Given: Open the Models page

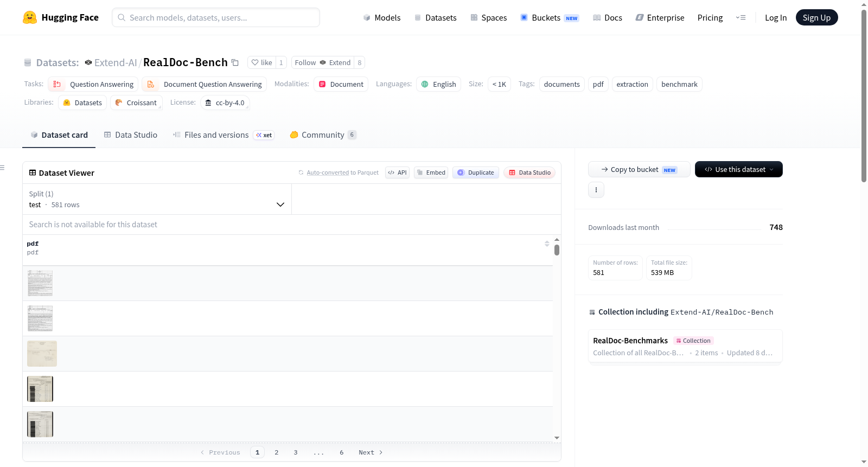Looking at the screenshot, I should 382,17.
